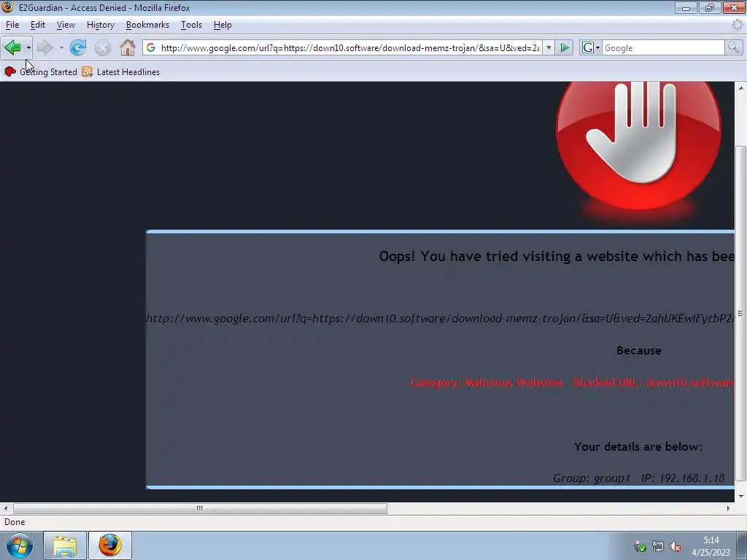747x560 pixels.
Task: Click the 'Because' label
Action: coord(639,351)
